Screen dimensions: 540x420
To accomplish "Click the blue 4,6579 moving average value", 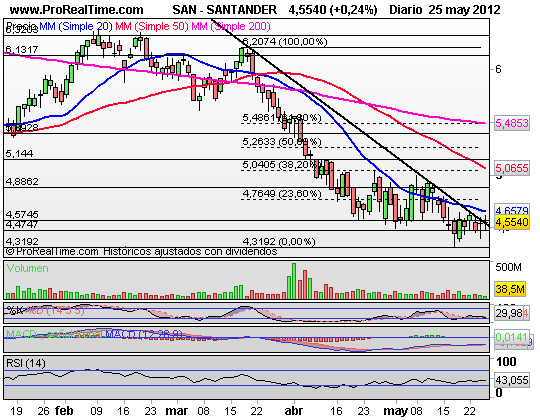I will click(x=512, y=210).
